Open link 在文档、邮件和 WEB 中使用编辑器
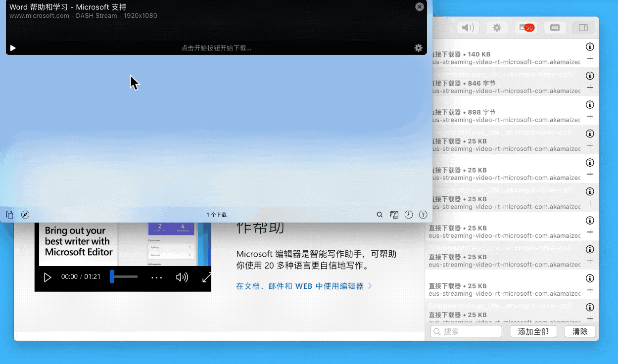 [x=304, y=286]
